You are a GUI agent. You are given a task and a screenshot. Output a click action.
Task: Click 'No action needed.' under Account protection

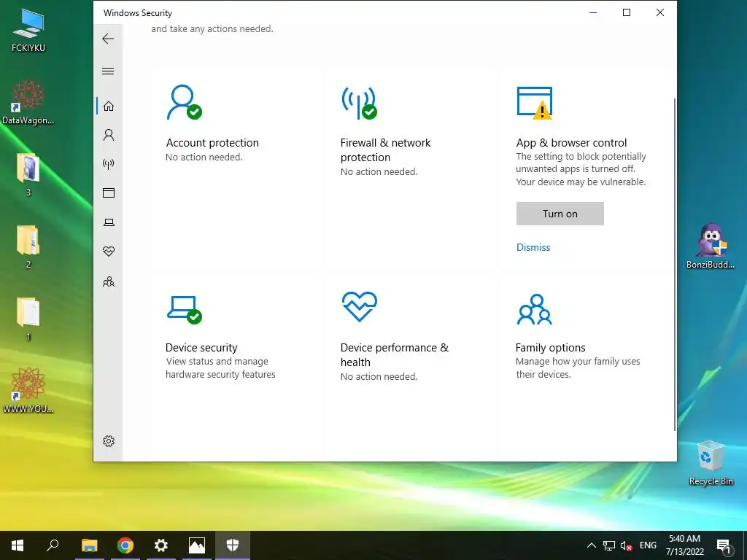[x=204, y=157]
